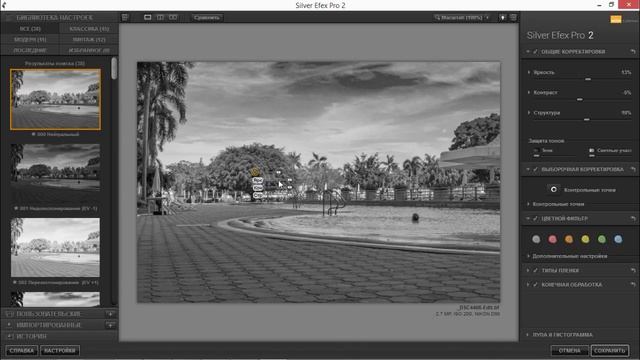Click the Сохранить button
Screen dimensions: 640x360
(610, 350)
